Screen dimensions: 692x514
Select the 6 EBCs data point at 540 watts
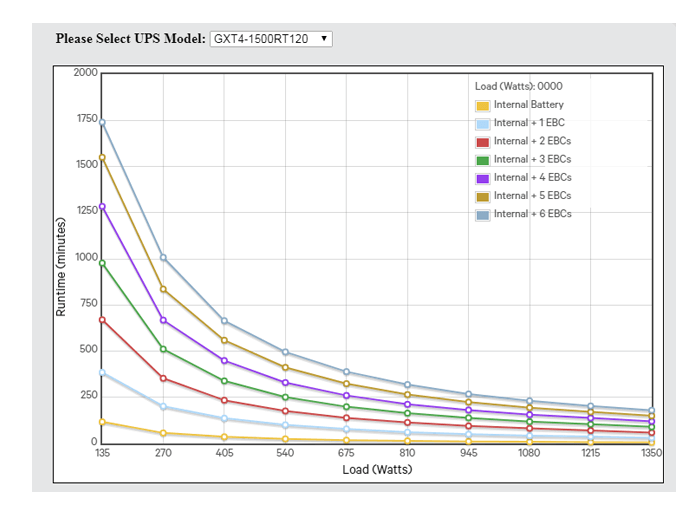coord(285,352)
